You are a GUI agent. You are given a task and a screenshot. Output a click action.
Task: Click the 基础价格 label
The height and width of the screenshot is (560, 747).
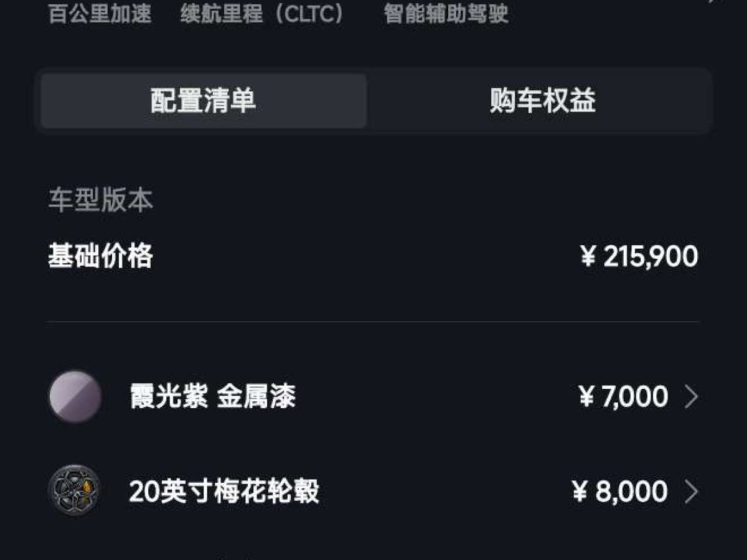pyautogui.click(x=101, y=256)
